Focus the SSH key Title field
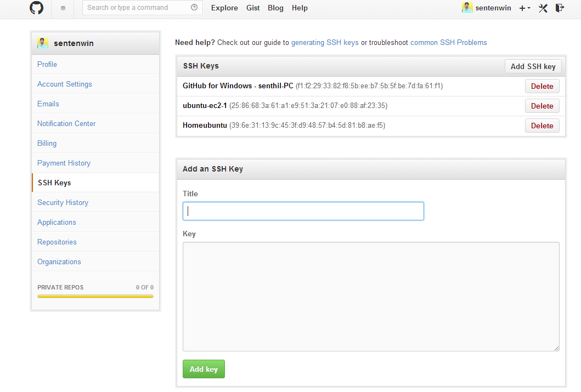The image size is (581, 392). pyautogui.click(x=303, y=211)
